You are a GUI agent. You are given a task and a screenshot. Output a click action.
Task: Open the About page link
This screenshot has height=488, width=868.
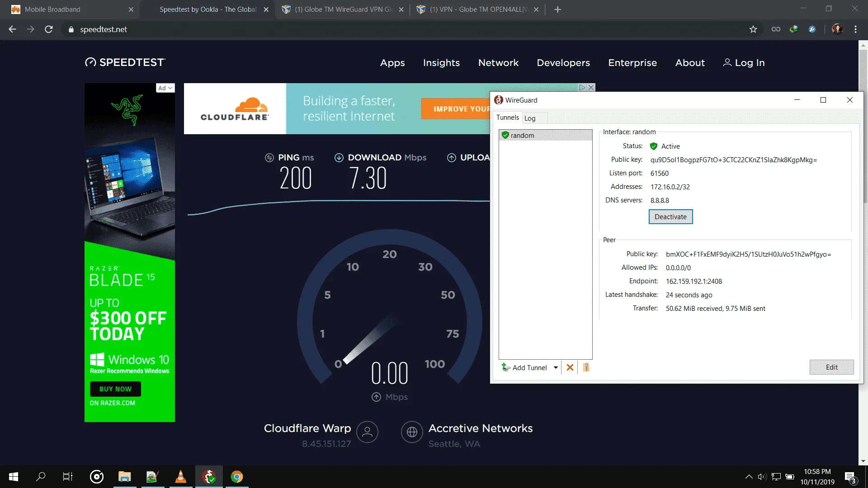click(690, 63)
